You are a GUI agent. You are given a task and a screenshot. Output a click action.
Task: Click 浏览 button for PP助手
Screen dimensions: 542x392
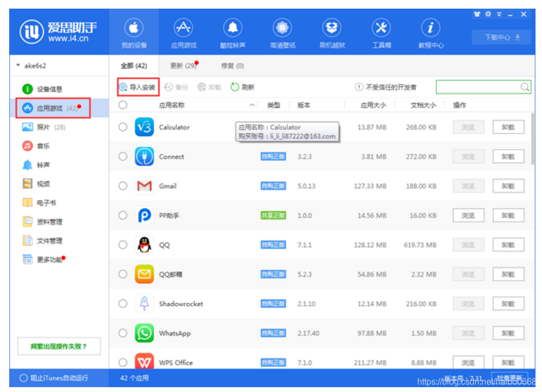coord(469,215)
